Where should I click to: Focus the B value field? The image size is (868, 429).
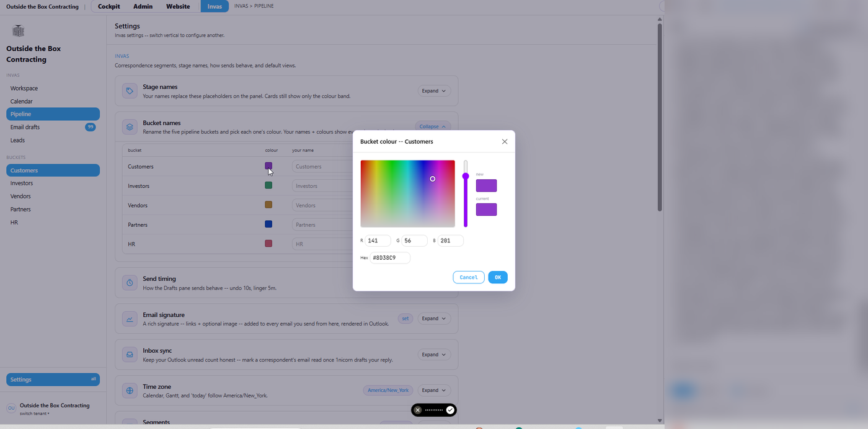tap(451, 241)
